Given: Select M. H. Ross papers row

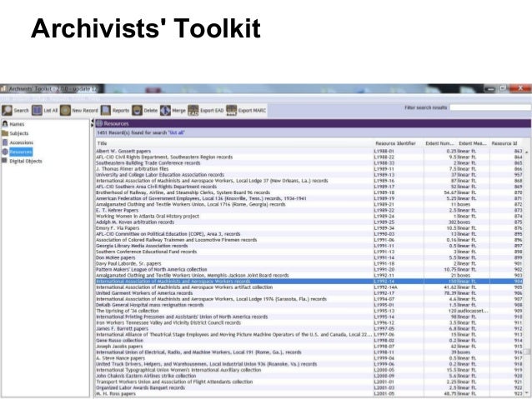Looking at the screenshot, I should pyautogui.click(x=309, y=393).
